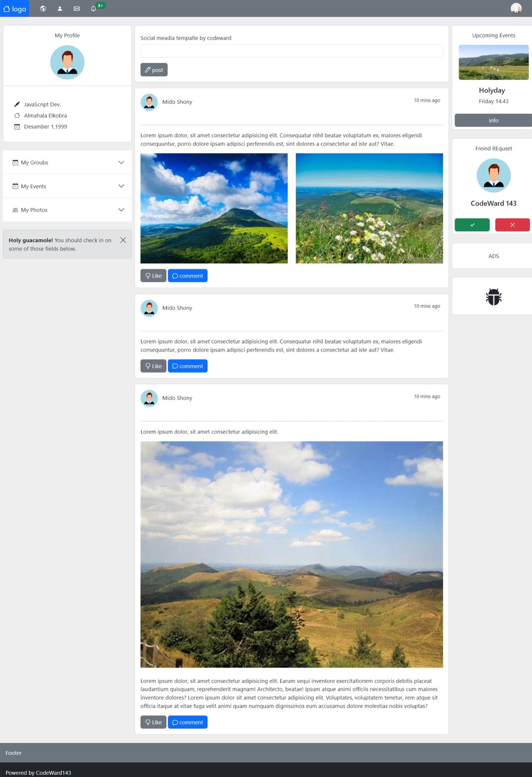Click the post text input field

tap(291, 50)
